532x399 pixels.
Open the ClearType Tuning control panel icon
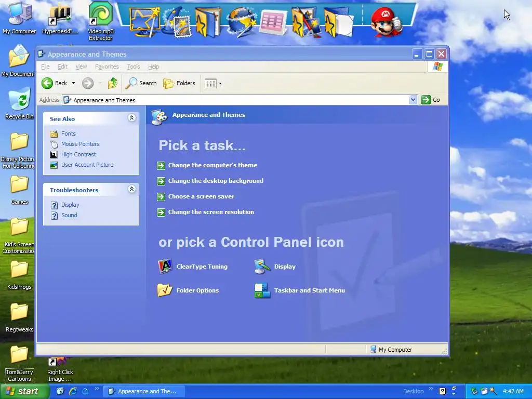[192, 267]
